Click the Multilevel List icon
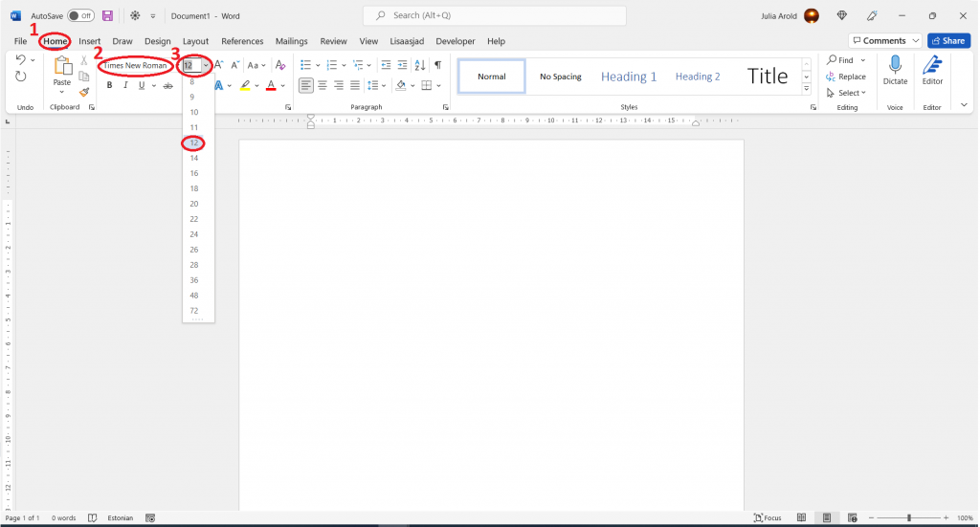 click(x=358, y=65)
